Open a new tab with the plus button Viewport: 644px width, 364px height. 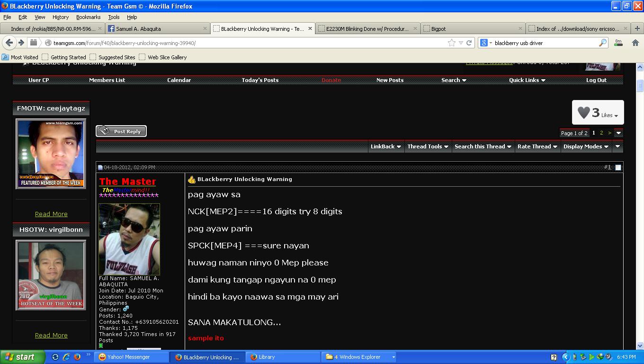coord(637,28)
